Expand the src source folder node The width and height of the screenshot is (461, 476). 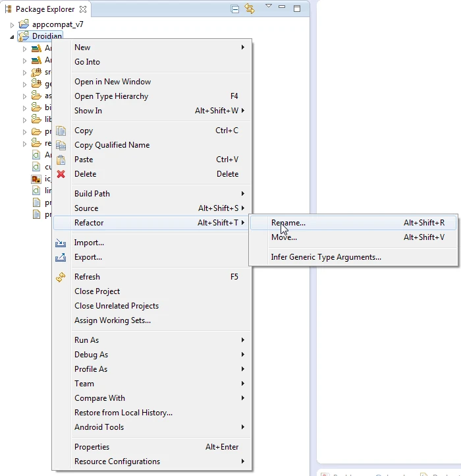(x=24, y=73)
